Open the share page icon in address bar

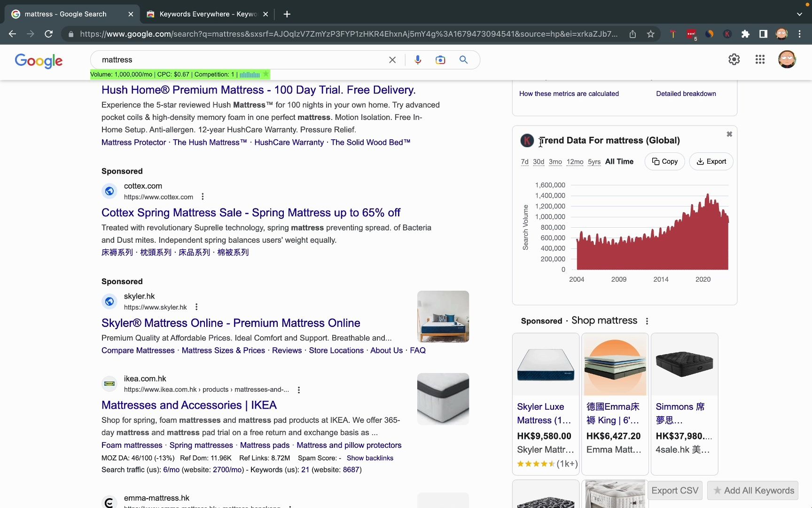[632, 34]
